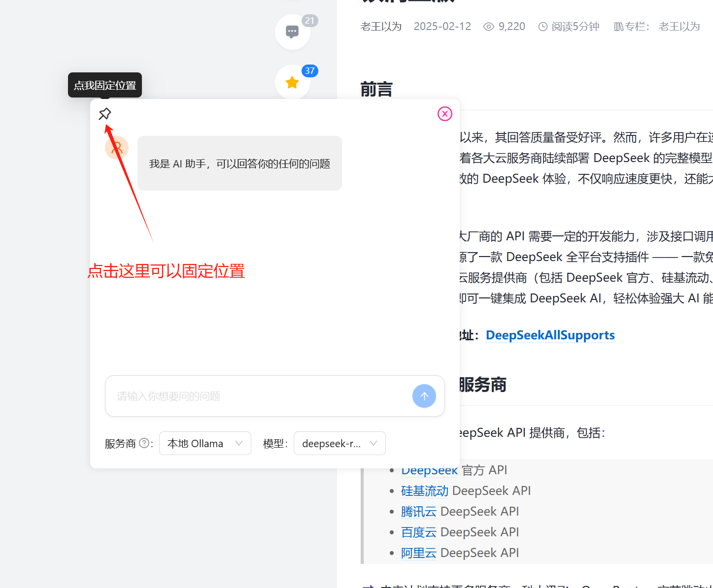
Task: Click the clock reading-time icon
Action: (543, 27)
